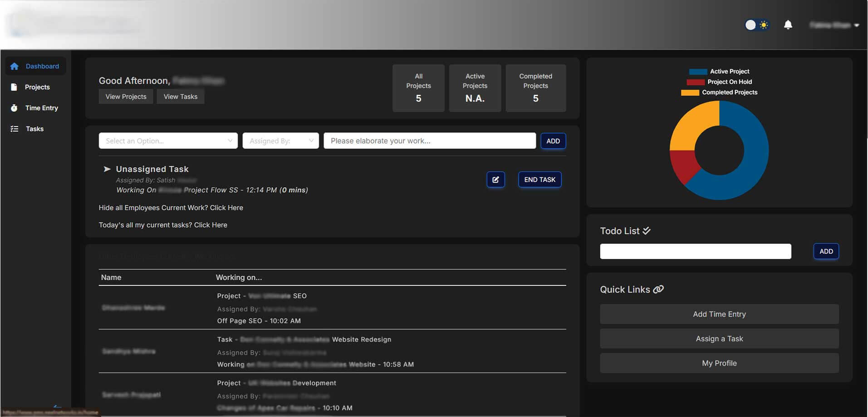Toggle the light/dark theme switch
The image size is (868, 417).
pyautogui.click(x=756, y=25)
